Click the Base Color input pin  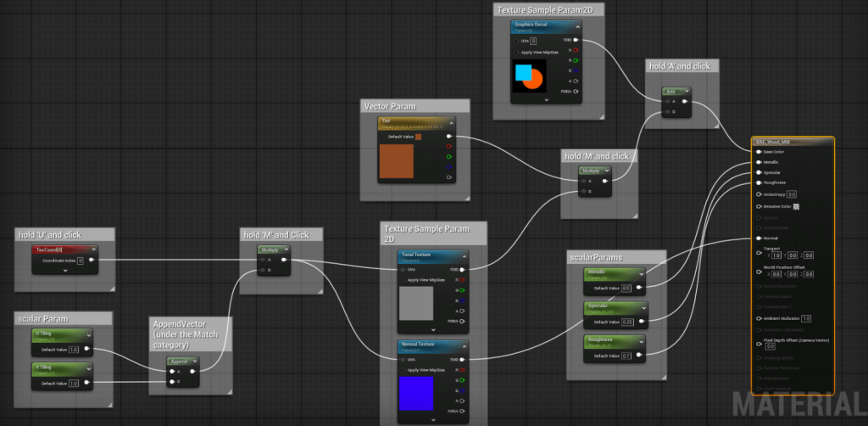[757, 152]
